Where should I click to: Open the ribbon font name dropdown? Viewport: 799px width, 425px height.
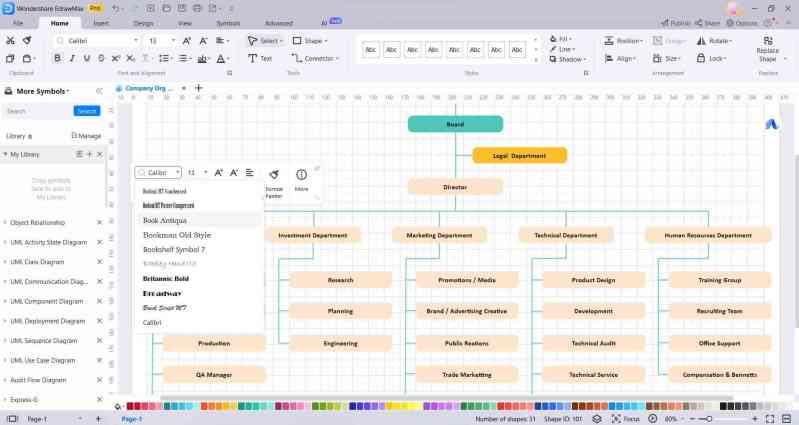pyautogui.click(x=136, y=41)
